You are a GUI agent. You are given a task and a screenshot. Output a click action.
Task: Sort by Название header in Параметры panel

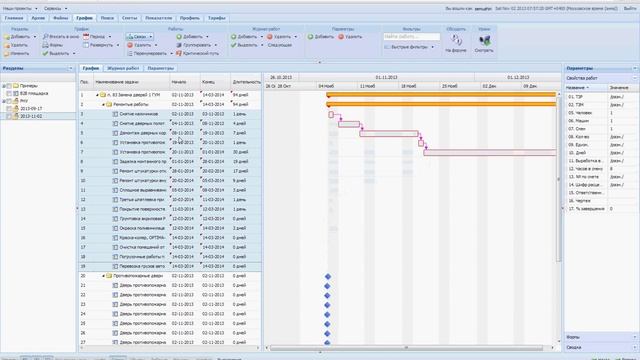[x=586, y=88]
